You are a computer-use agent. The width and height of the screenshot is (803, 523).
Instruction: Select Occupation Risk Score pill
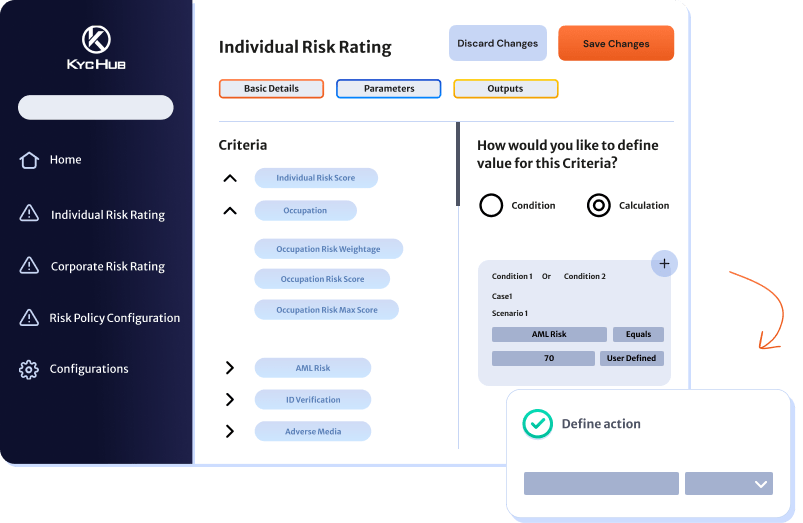click(x=322, y=279)
